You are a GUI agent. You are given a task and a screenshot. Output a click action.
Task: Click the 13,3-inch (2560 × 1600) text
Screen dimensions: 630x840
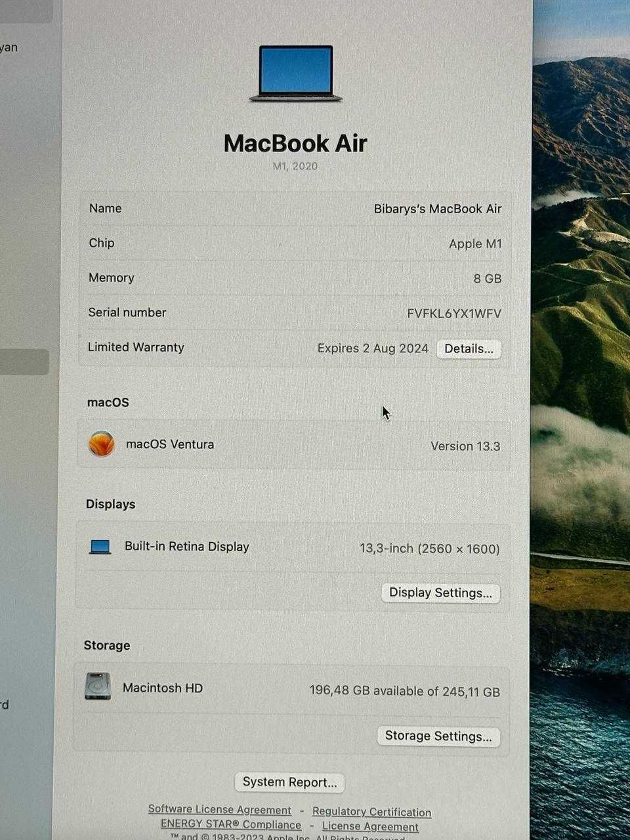(430, 549)
